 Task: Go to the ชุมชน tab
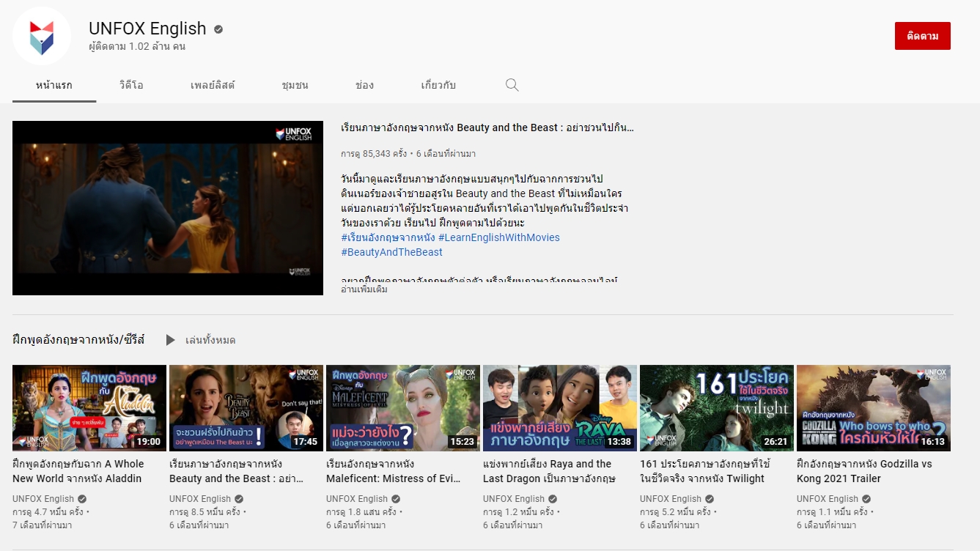point(295,85)
